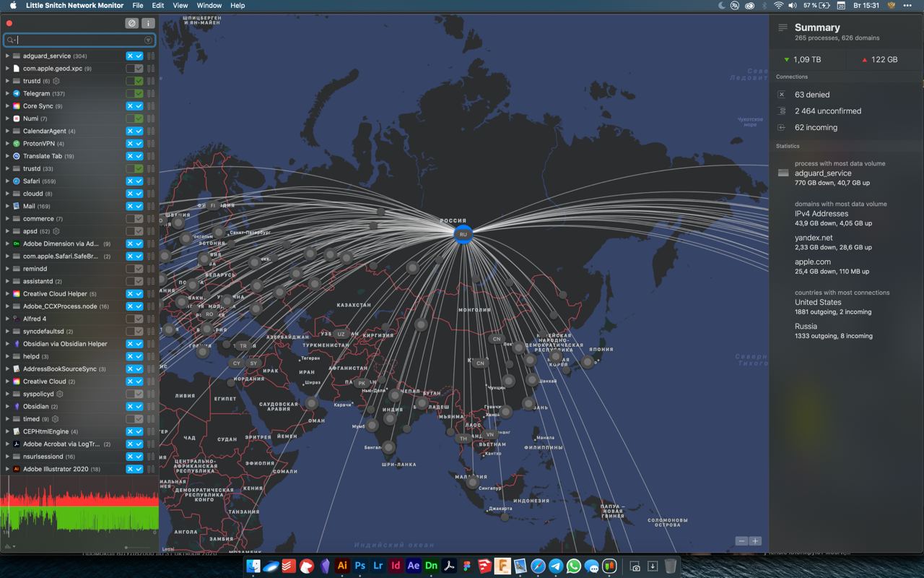924x578 pixels.
Task: Expand the adguard_service row
Action: [7, 56]
